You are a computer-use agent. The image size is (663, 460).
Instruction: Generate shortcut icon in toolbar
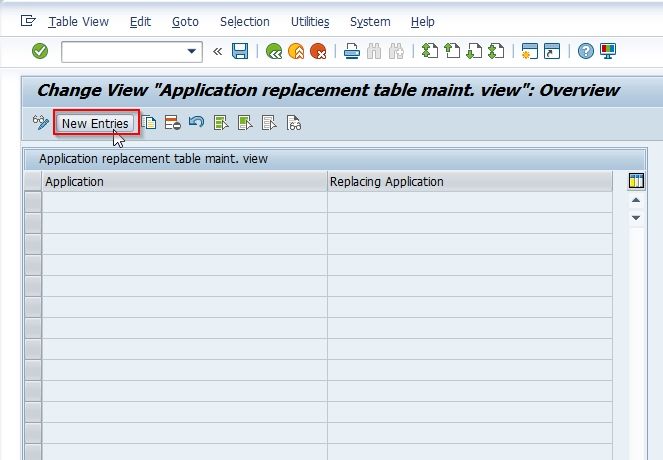pyautogui.click(x=552, y=51)
